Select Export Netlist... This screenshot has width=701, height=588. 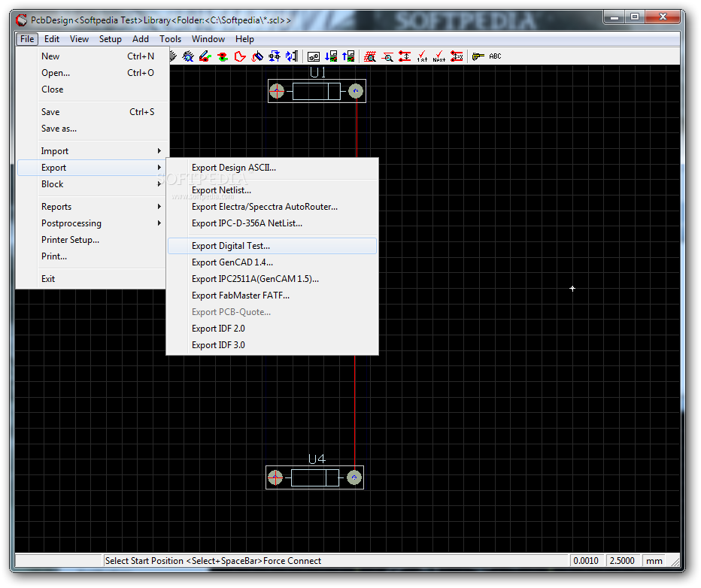[x=272, y=190]
